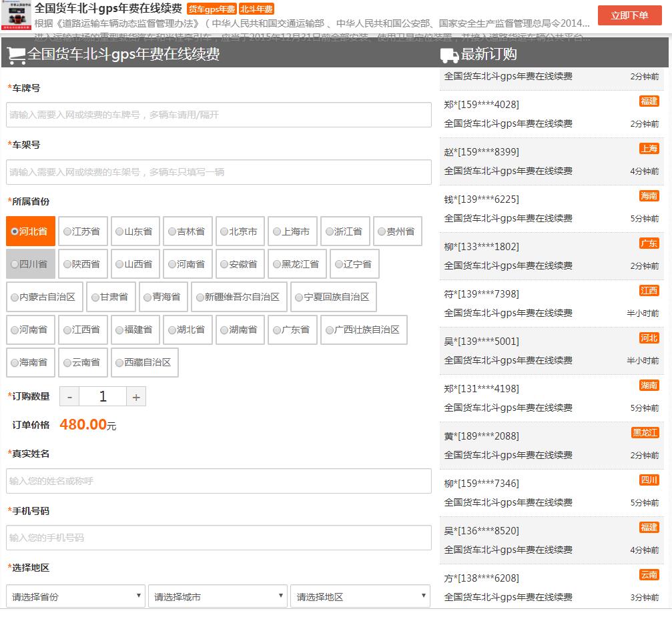Decrease order quantity with minus button
Screen dimensions: 672x619
pos(69,397)
